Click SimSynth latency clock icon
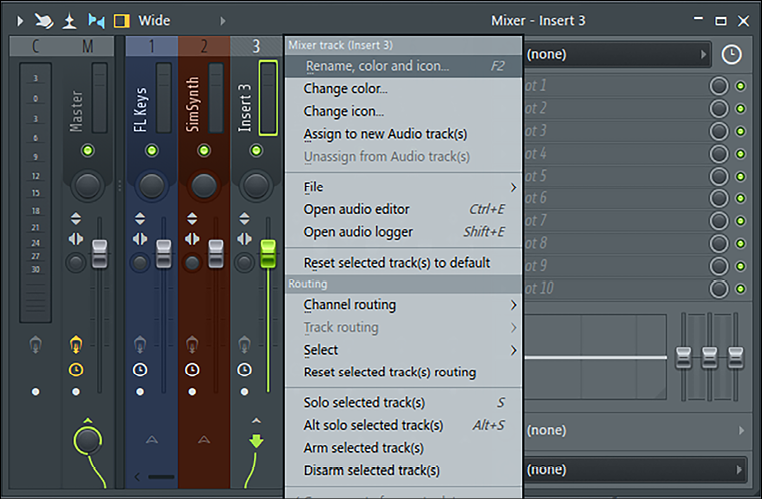The image size is (762, 499). (192, 370)
